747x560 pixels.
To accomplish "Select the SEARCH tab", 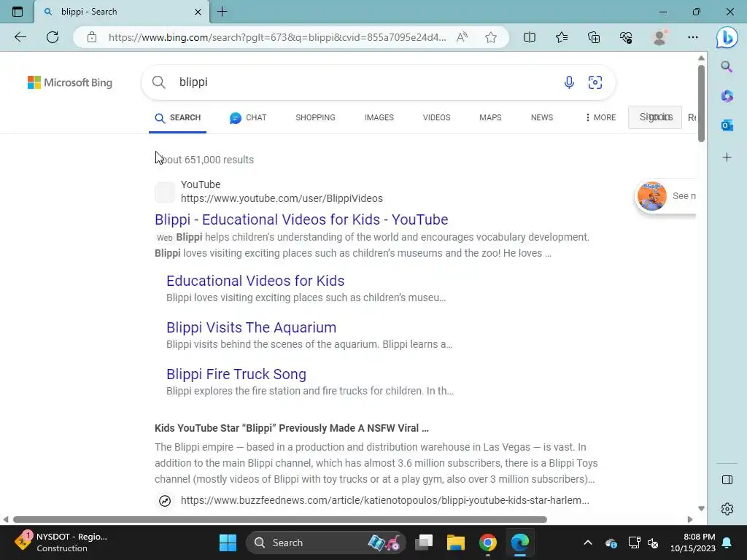I will click(178, 117).
